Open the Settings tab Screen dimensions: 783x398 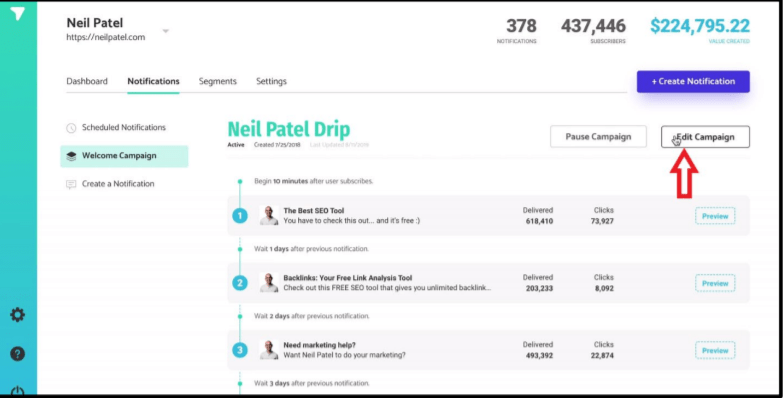coord(271,81)
